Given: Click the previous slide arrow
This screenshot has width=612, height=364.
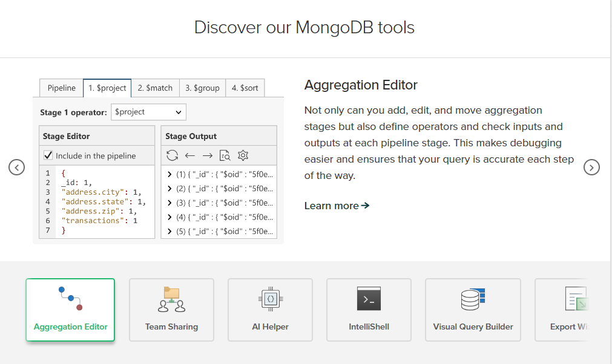Looking at the screenshot, I should 17,167.
